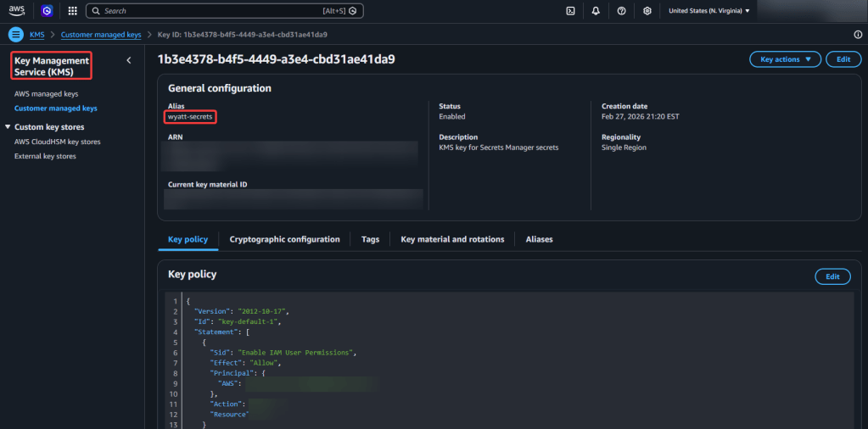Open AWS managed keys in sidebar
The image size is (868, 429).
point(46,94)
